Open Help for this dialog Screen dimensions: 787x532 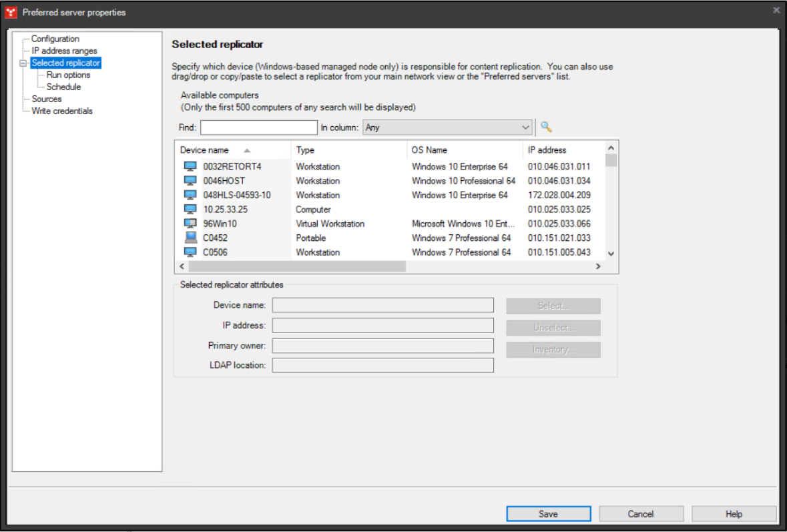(x=733, y=513)
